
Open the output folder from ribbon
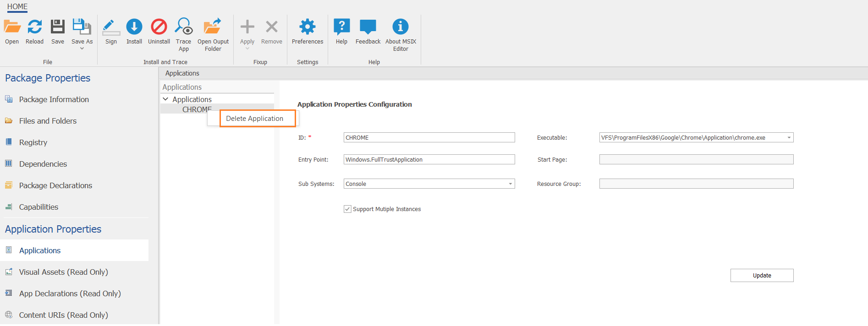[x=213, y=27]
